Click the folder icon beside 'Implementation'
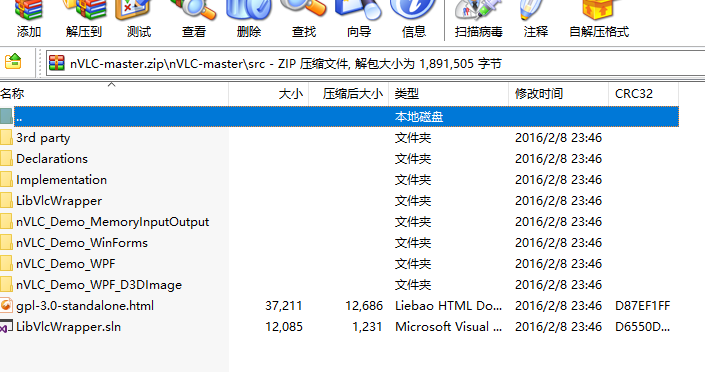705x372 pixels. click(x=6, y=179)
